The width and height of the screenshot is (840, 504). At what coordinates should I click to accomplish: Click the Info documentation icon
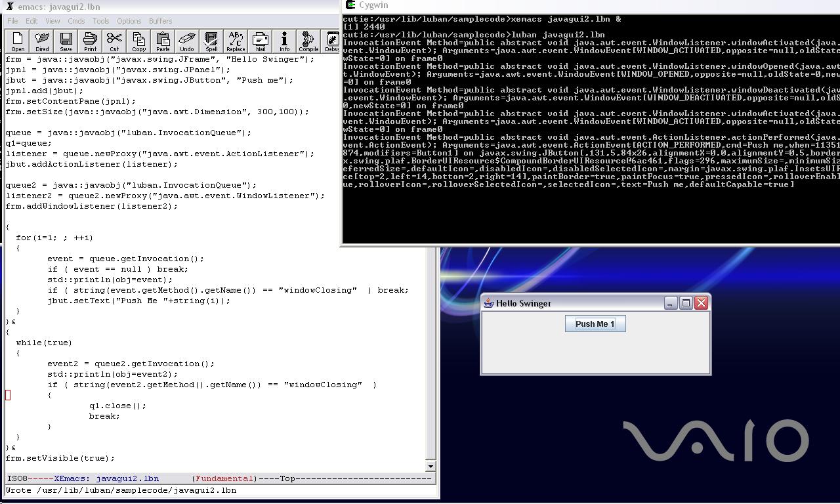pyautogui.click(x=284, y=41)
